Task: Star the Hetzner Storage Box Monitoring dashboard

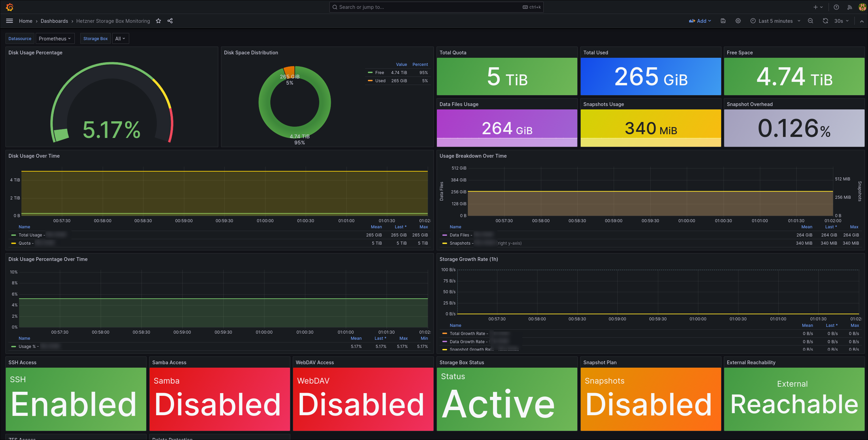Action: [x=158, y=21]
